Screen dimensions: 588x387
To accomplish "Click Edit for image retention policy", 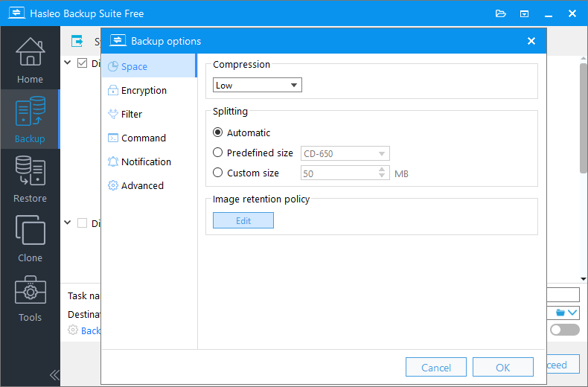I will 243,221.
